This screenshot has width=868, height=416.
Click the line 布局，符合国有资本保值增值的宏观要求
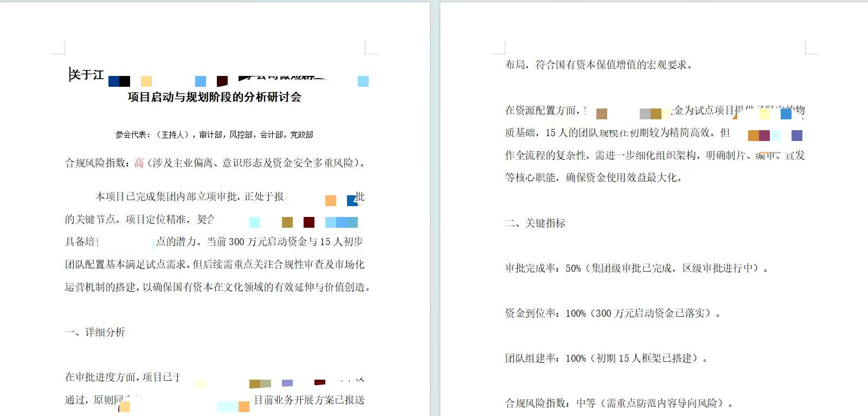(x=599, y=65)
